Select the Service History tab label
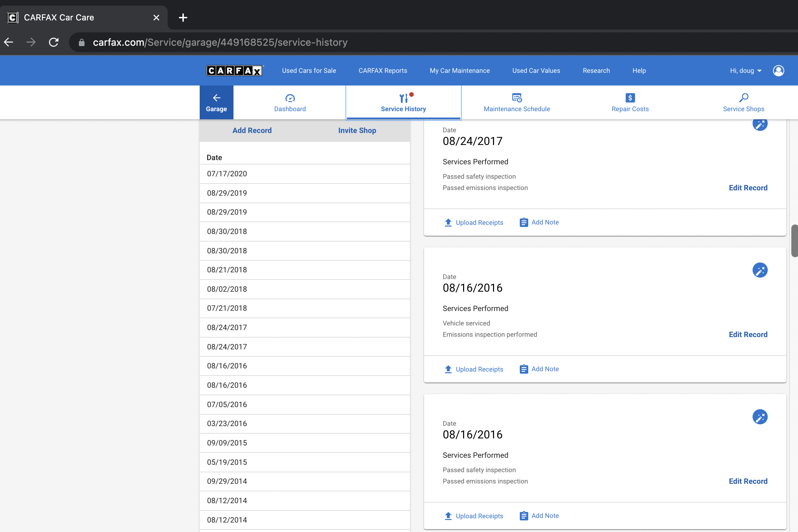The image size is (798, 532). point(404,109)
